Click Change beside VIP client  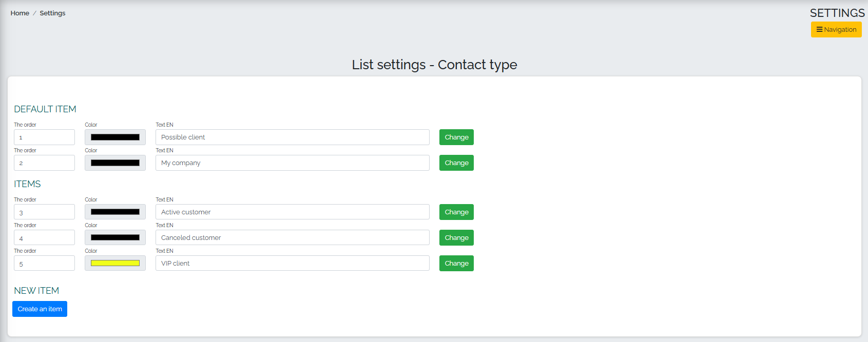click(x=456, y=264)
